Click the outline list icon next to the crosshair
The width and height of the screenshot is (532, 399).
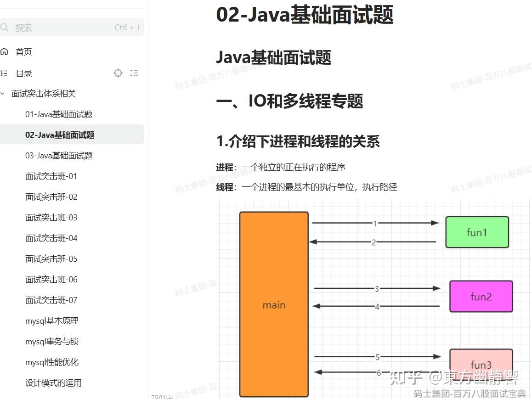pyautogui.click(x=134, y=73)
